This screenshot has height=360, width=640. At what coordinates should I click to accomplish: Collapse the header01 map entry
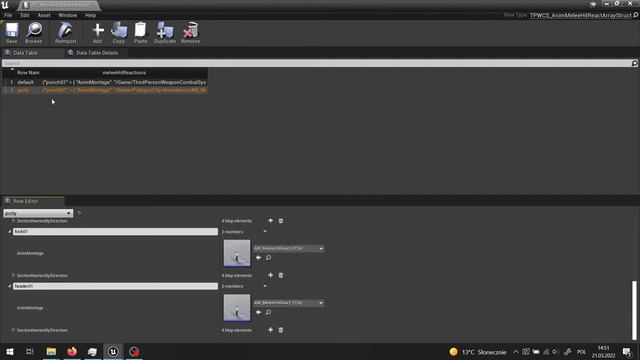[10, 286]
